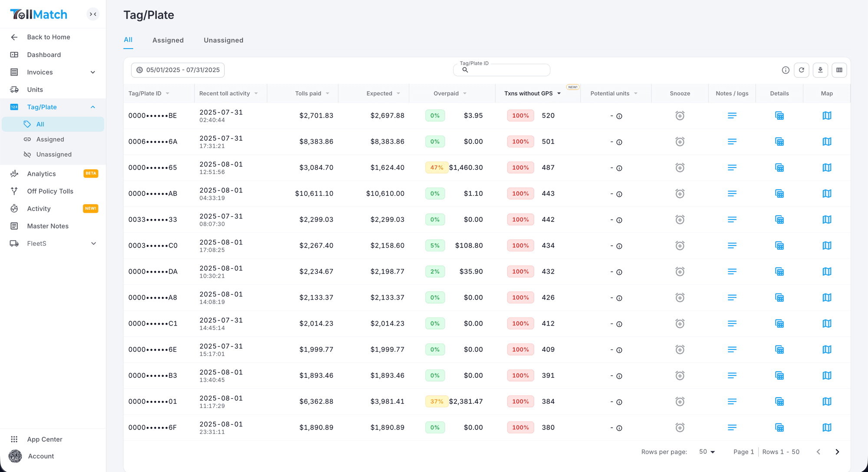Open Recent toll activity column dropdown

(256, 94)
